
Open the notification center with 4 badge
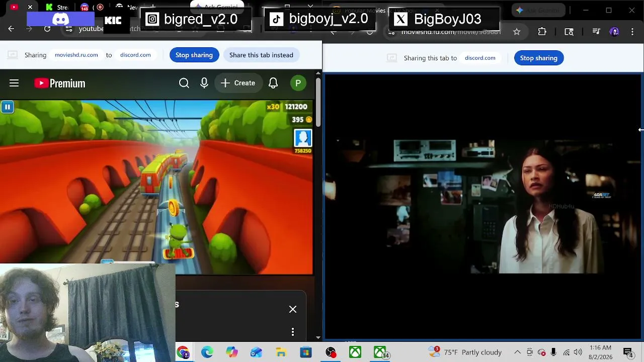coord(628,352)
